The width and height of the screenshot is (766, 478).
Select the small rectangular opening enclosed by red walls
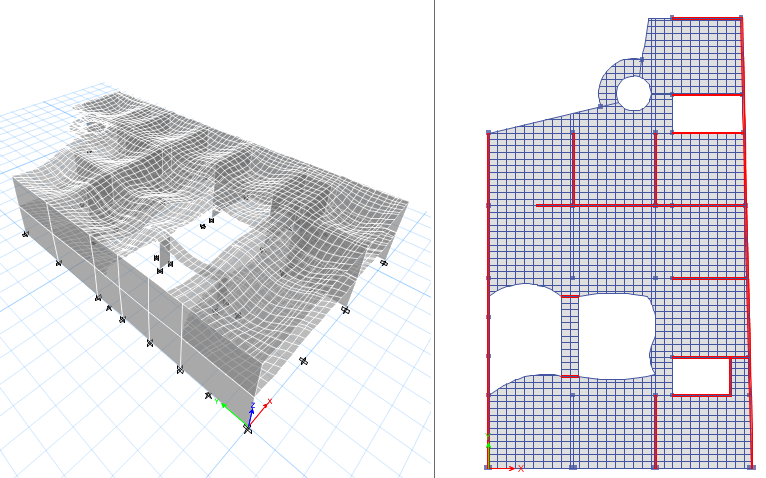point(701,376)
